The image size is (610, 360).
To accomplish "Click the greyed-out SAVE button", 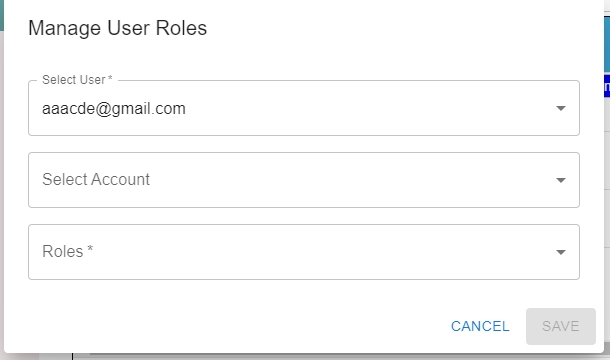I will point(561,326).
